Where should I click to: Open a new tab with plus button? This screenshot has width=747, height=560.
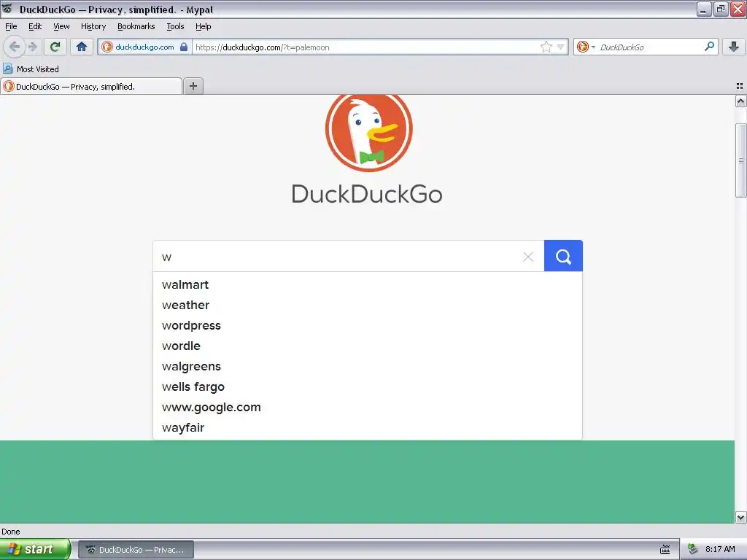pos(193,86)
